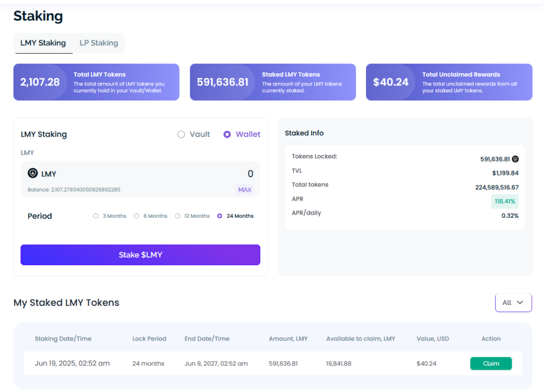544x392 pixels.
Task: Select the Vault radio option
Action: tap(181, 134)
